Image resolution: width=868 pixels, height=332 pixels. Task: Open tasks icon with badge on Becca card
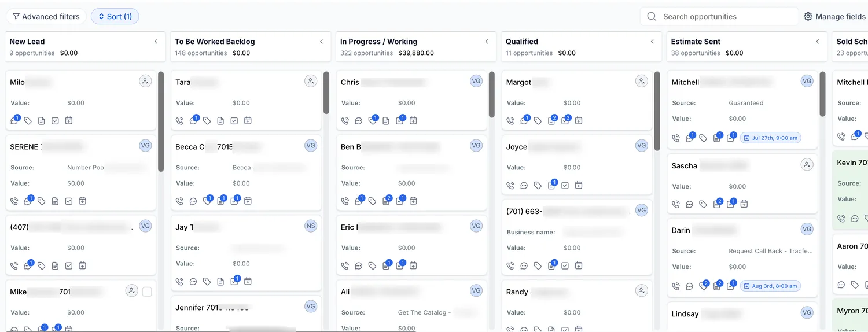point(235,200)
